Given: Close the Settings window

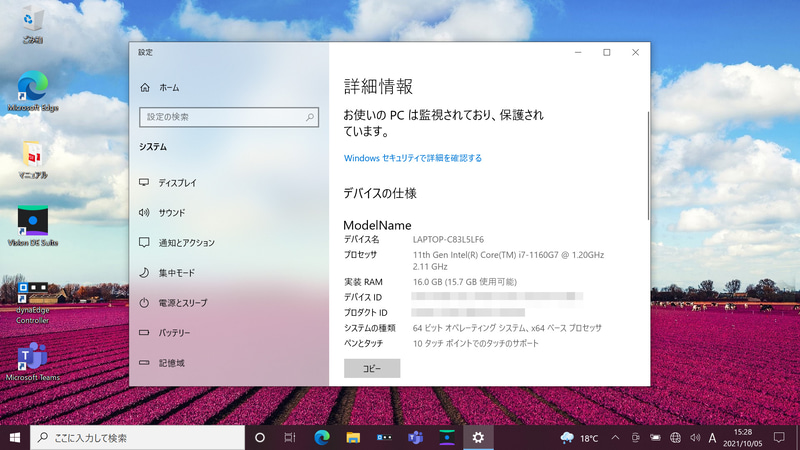Looking at the screenshot, I should pyautogui.click(x=635, y=53).
